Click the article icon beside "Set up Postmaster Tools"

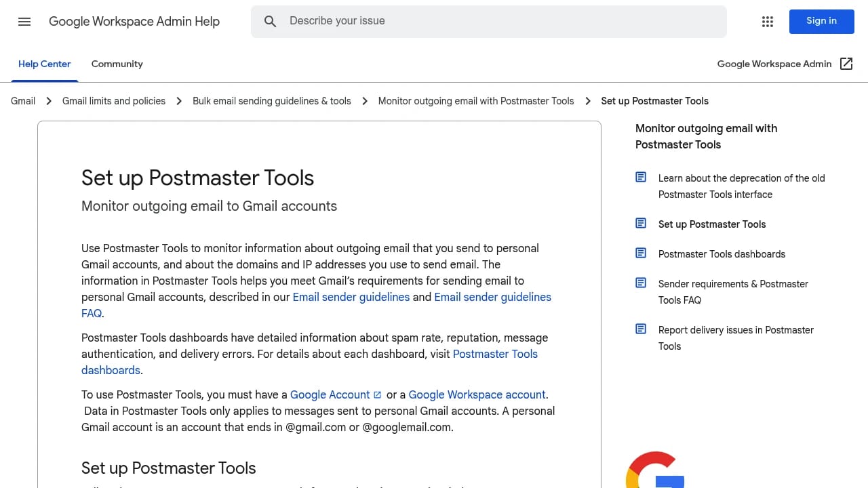click(x=641, y=223)
